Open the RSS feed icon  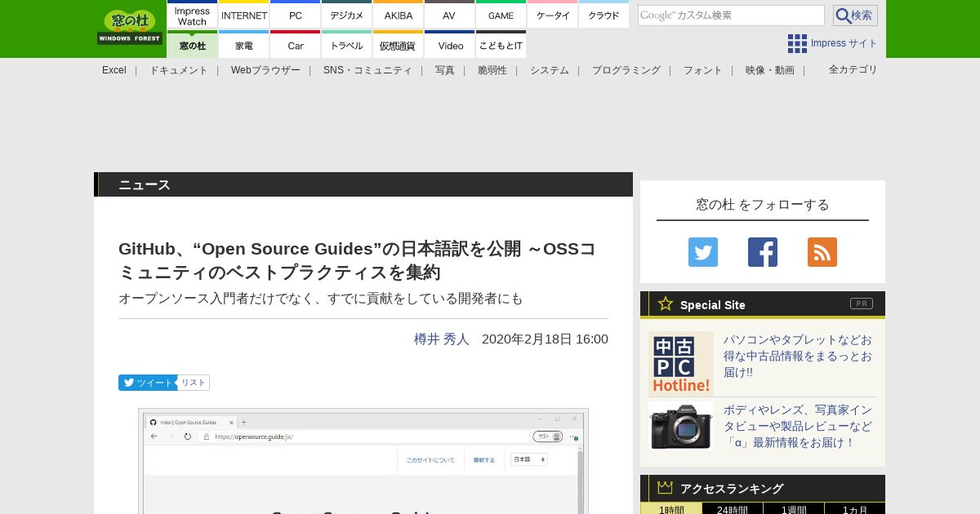(822, 252)
